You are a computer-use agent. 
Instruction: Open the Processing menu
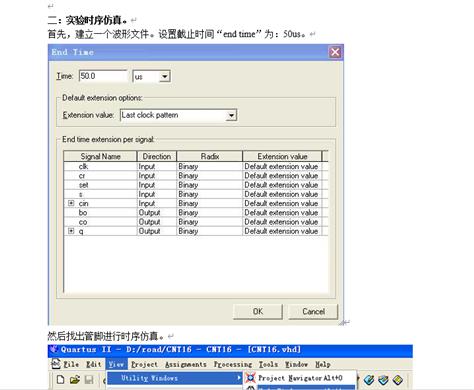tap(233, 364)
